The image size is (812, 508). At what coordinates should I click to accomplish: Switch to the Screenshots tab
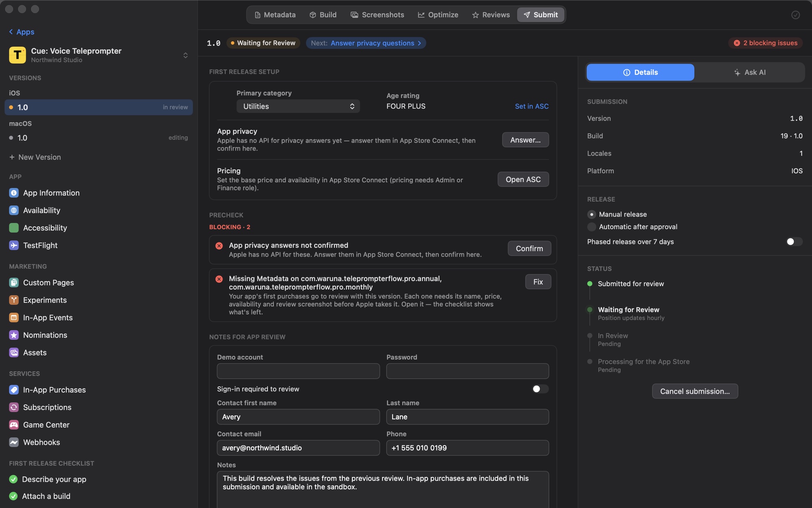tap(377, 15)
